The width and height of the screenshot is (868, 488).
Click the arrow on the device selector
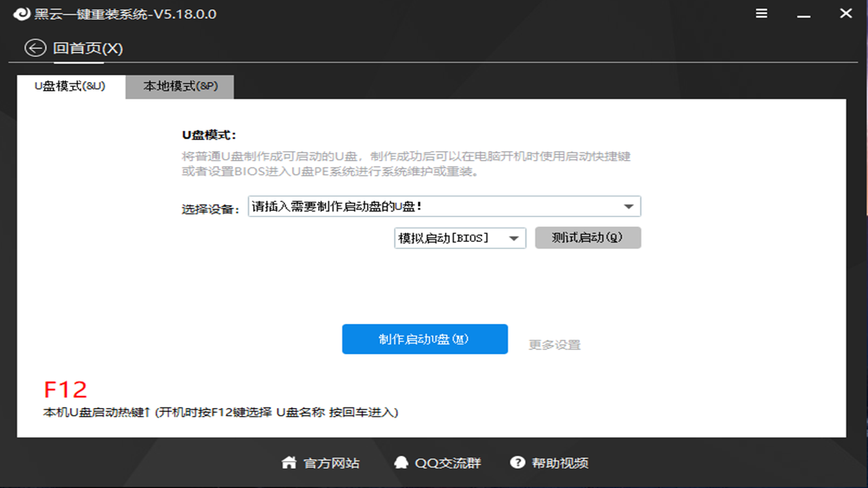point(629,206)
